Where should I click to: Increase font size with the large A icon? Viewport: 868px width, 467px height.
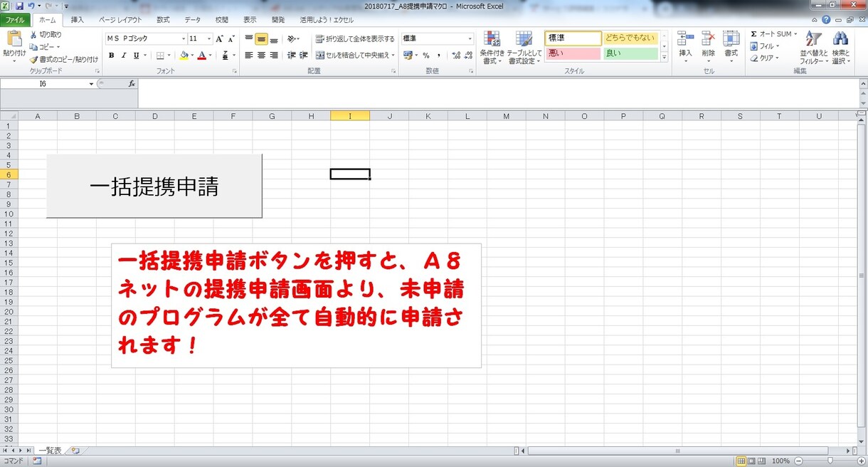(x=219, y=38)
